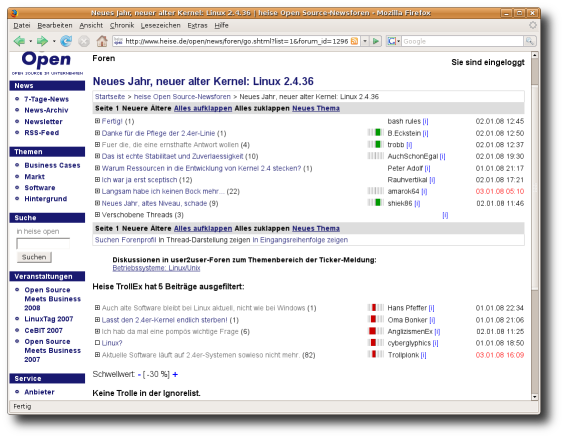Decrease Schwellwert with the minus sign
The image size is (564, 438).
pos(139,375)
